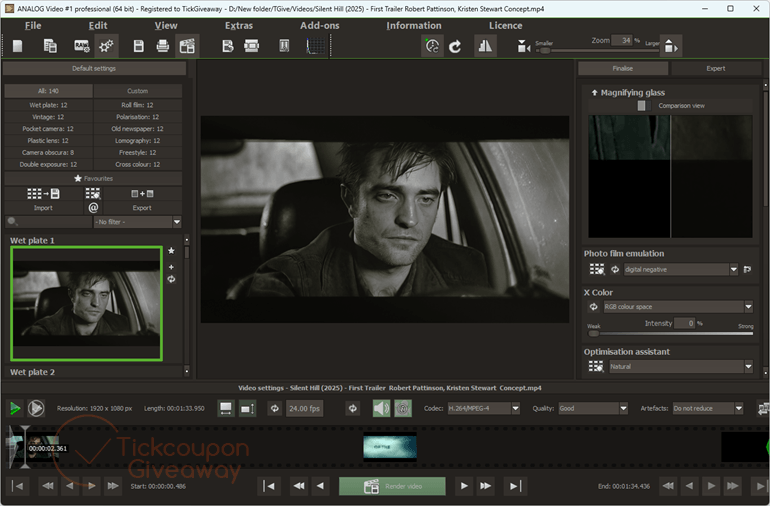770x506 pixels.
Task: Click the printer icon
Action: tap(163, 46)
